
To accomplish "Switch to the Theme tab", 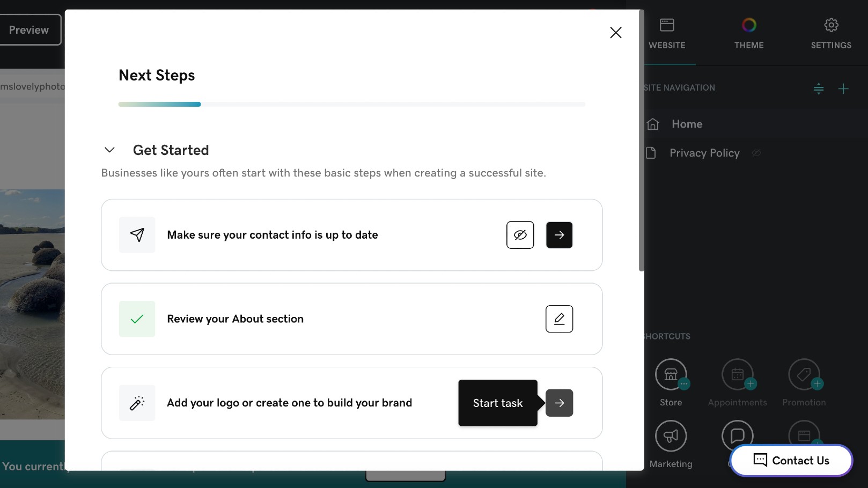I will point(749,34).
